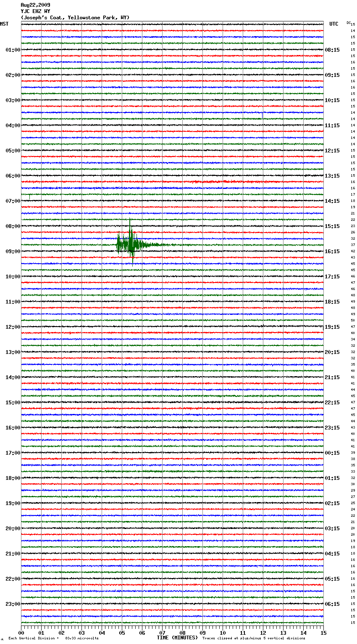Click the UTC time zone header
The width and height of the screenshot is (357, 644).
coord(334,24)
